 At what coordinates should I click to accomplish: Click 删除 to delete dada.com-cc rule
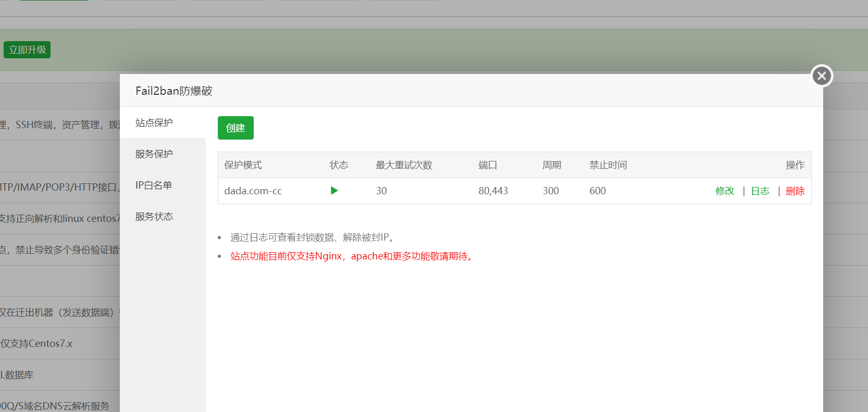click(x=795, y=191)
